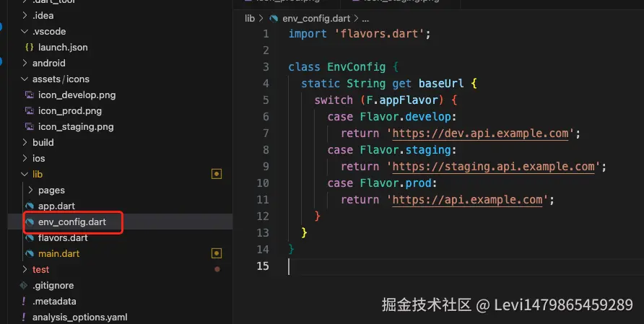The height and width of the screenshot is (324, 644).
Task: Click the Dart icon in the breadcrumb
Action: click(x=274, y=19)
